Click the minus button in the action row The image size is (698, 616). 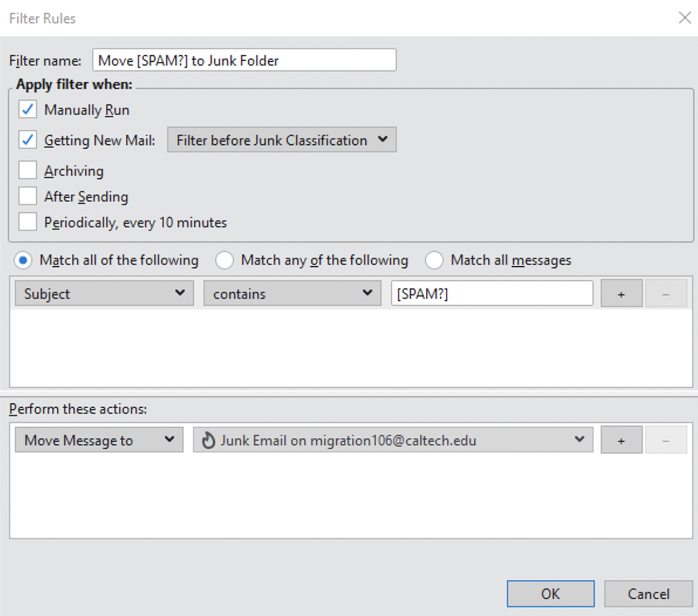[x=666, y=441]
